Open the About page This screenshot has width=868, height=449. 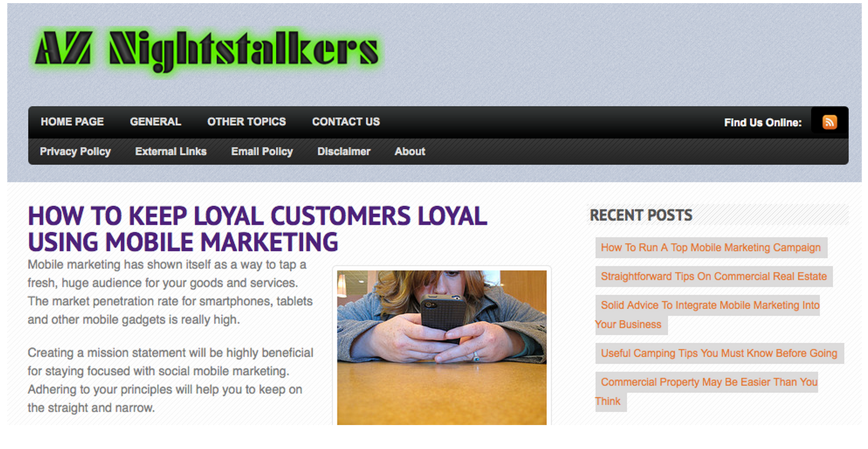click(x=410, y=152)
